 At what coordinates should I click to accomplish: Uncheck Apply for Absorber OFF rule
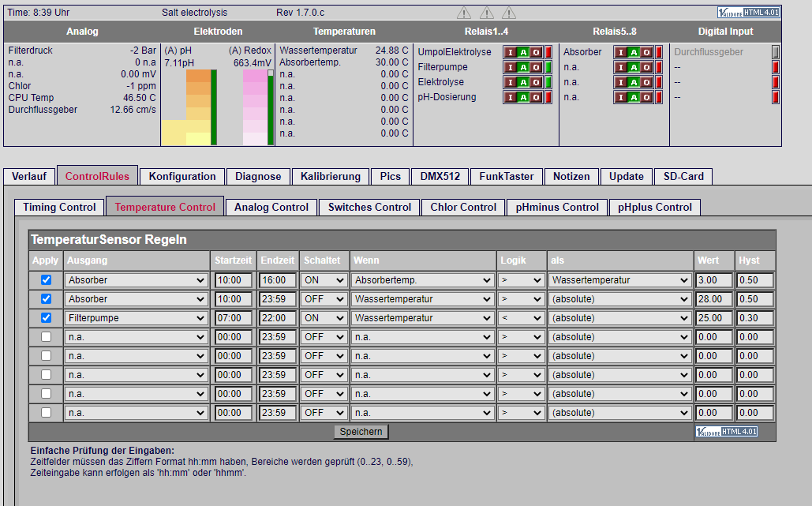[46, 299]
